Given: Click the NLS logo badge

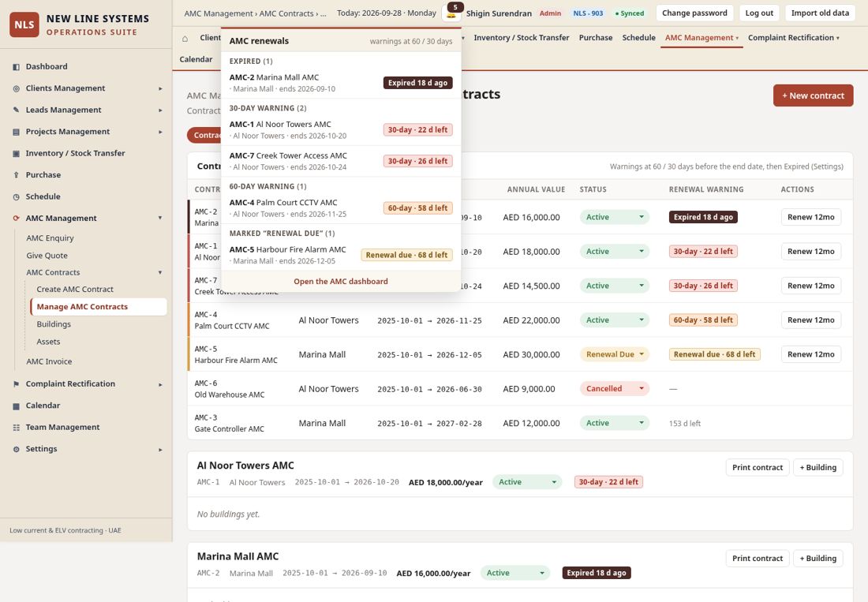Looking at the screenshot, I should [x=24, y=25].
